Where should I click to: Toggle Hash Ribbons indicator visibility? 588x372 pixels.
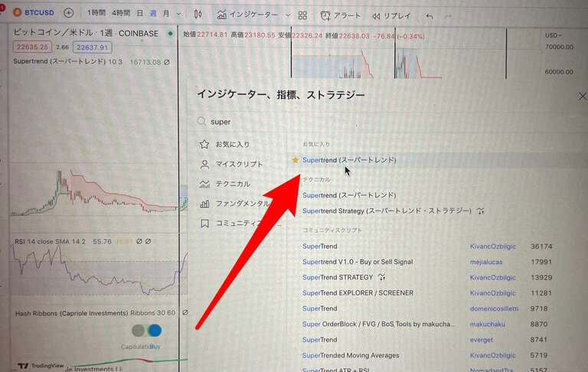pos(183,313)
